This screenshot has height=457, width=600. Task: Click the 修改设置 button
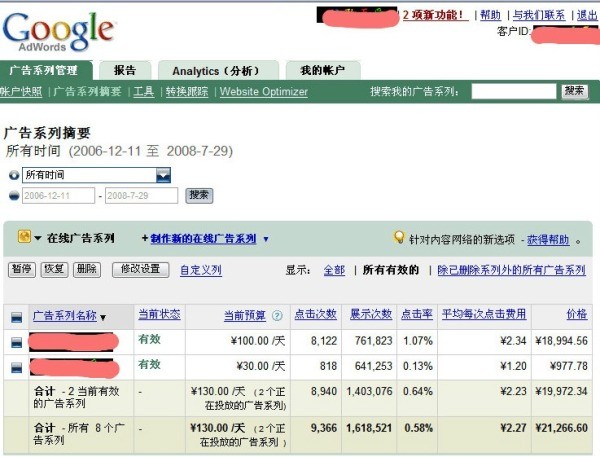click(x=140, y=269)
